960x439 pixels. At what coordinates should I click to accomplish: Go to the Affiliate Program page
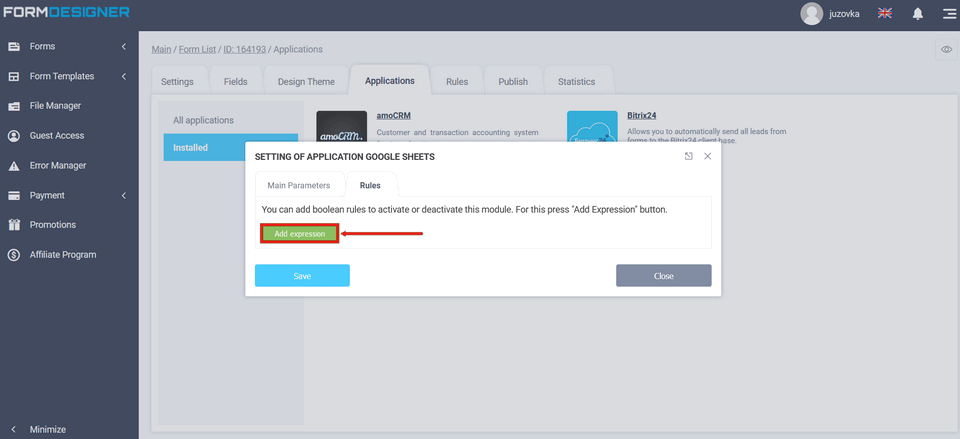(x=62, y=255)
